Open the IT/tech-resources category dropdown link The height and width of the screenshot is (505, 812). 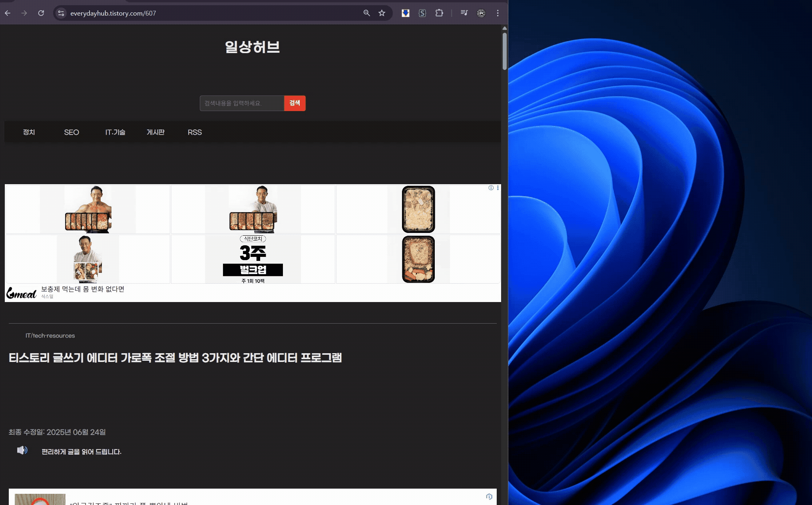[50, 335]
